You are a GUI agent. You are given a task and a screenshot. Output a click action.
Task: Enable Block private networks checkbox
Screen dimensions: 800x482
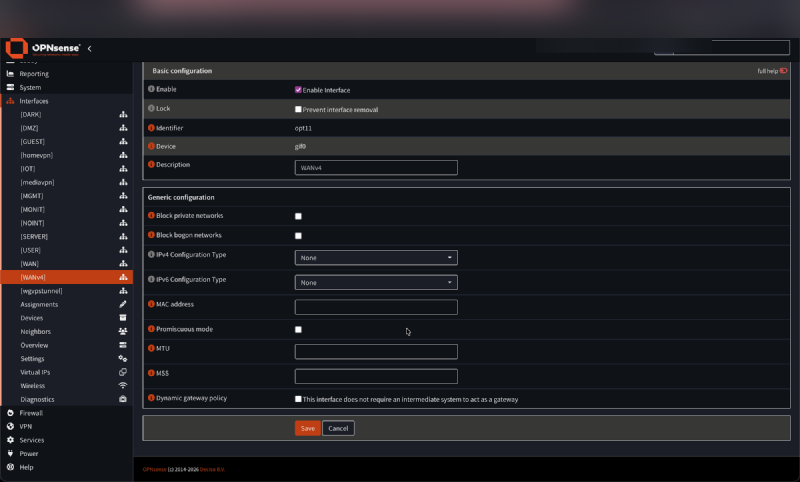point(298,216)
